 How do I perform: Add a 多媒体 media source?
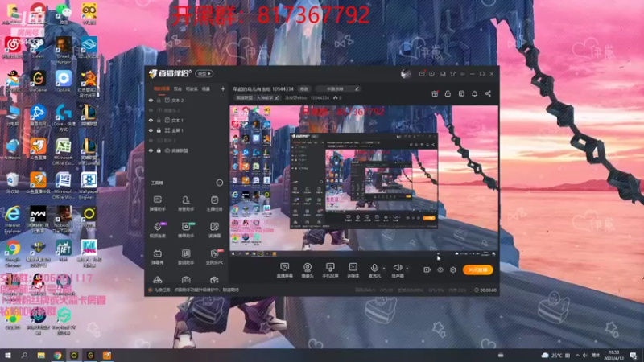pos(353,270)
